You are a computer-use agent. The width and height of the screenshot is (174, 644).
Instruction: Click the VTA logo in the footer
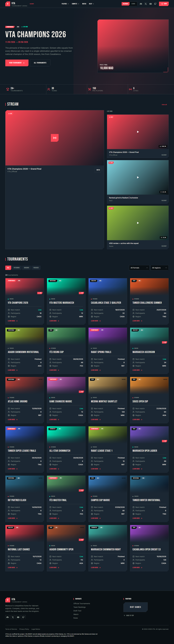coord(16,600)
